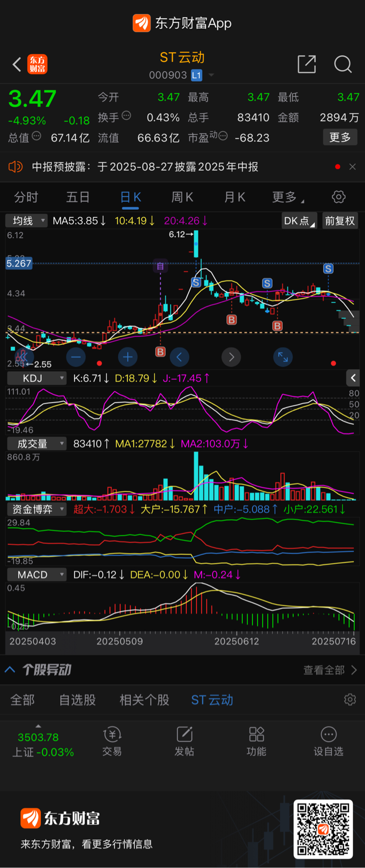Open the 功能 functions icon

coord(257,741)
